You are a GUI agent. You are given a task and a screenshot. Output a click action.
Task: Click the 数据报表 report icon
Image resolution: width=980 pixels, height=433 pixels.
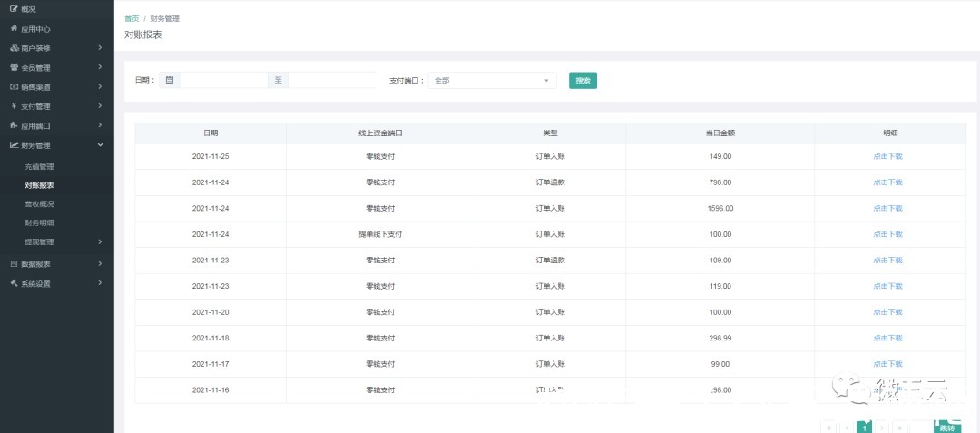click(x=14, y=263)
